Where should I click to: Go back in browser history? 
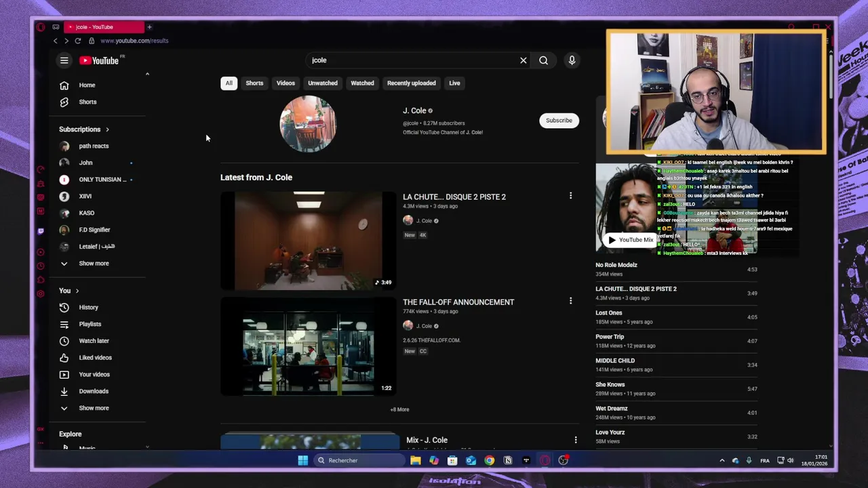coord(56,41)
